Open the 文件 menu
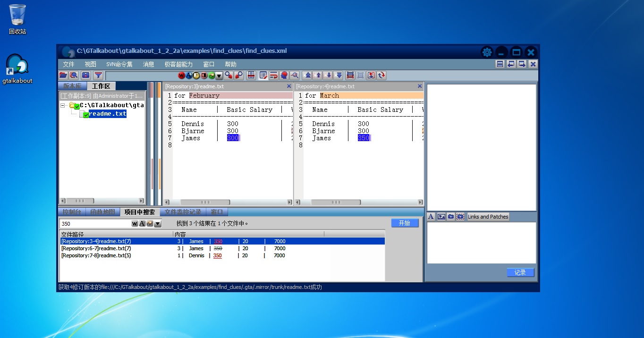The width and height of the screenshot is (644, 338). pos(69,65)
